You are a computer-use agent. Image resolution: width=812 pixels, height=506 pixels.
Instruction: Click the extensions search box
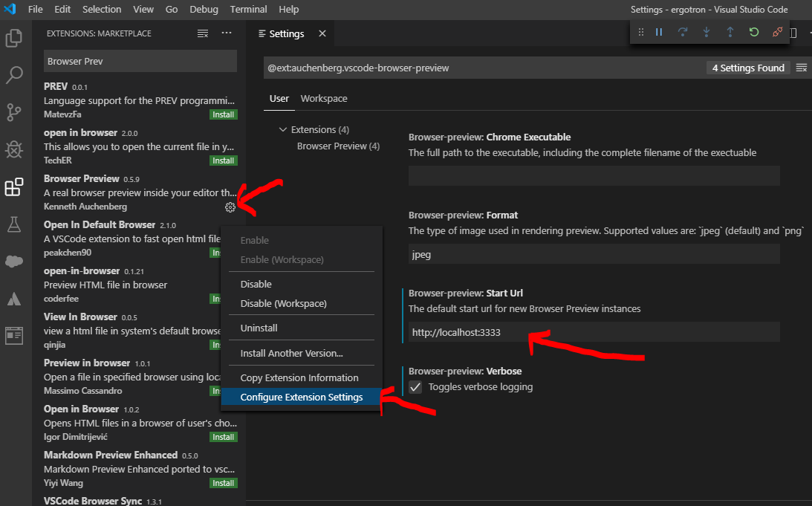[140, 61]
